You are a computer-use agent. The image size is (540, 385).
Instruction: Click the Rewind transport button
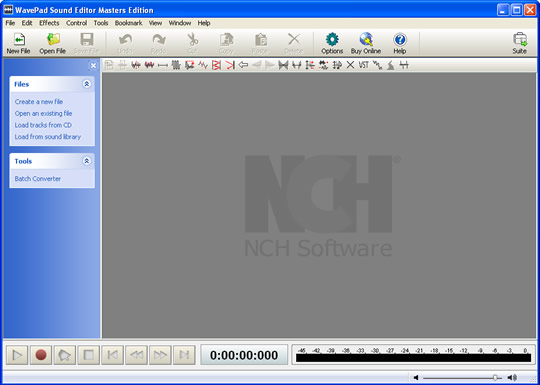[x=136, y=355]
